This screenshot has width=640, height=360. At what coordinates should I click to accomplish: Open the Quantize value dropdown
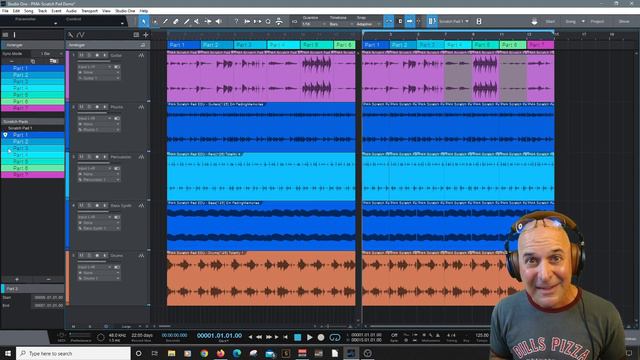coord(313,24)
